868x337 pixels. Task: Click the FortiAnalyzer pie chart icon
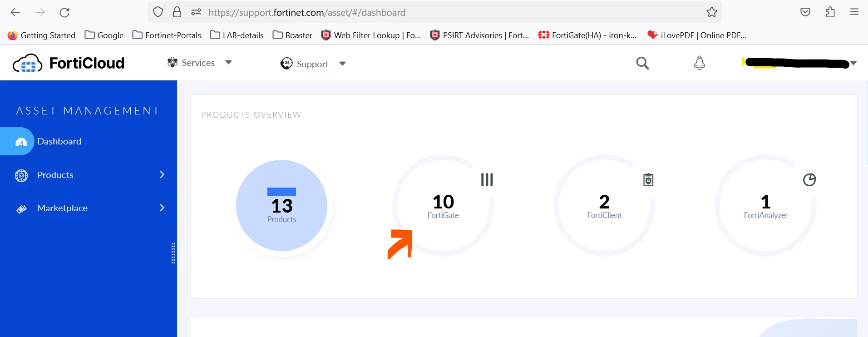point(809,180)
